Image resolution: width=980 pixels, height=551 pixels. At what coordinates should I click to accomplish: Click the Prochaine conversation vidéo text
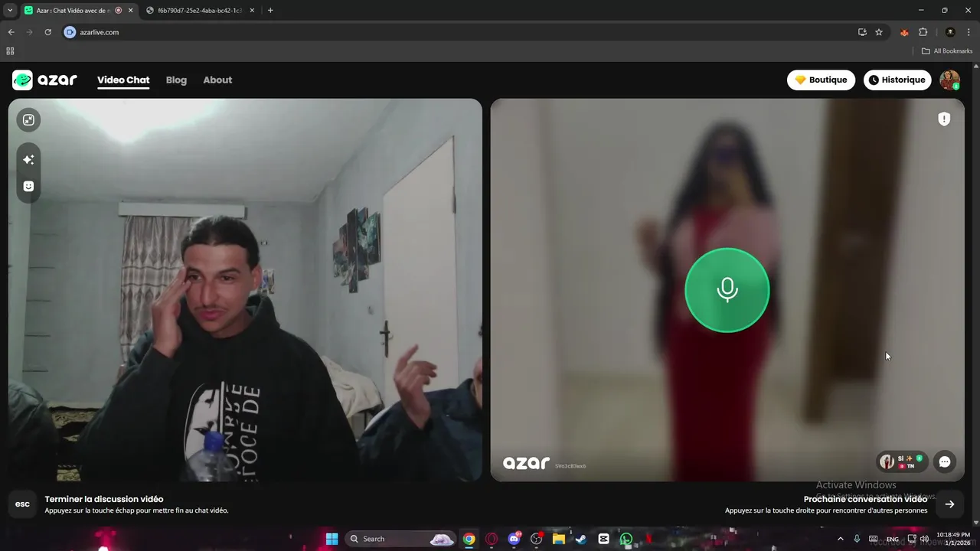pos(865,499)
